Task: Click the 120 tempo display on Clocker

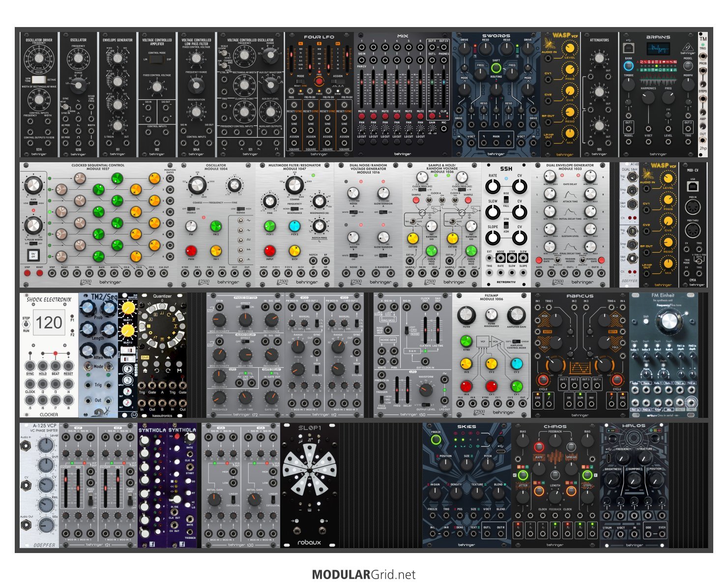Action: (49, 322)
